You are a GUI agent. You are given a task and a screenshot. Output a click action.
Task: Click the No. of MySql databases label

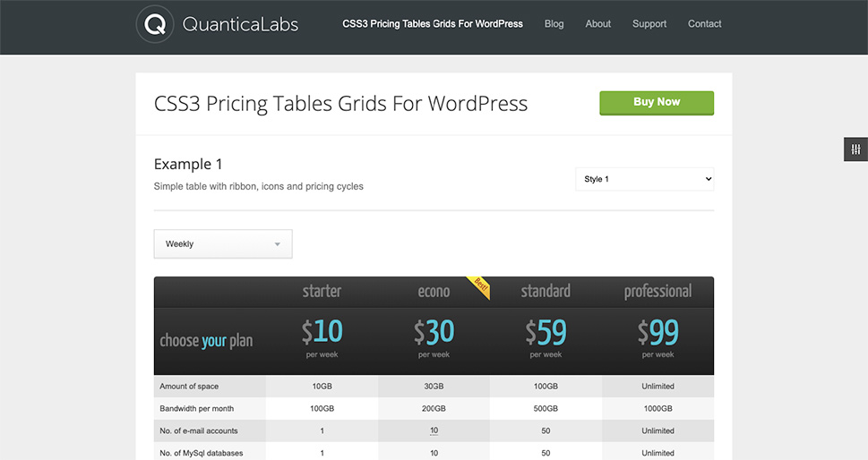[201, 453]
